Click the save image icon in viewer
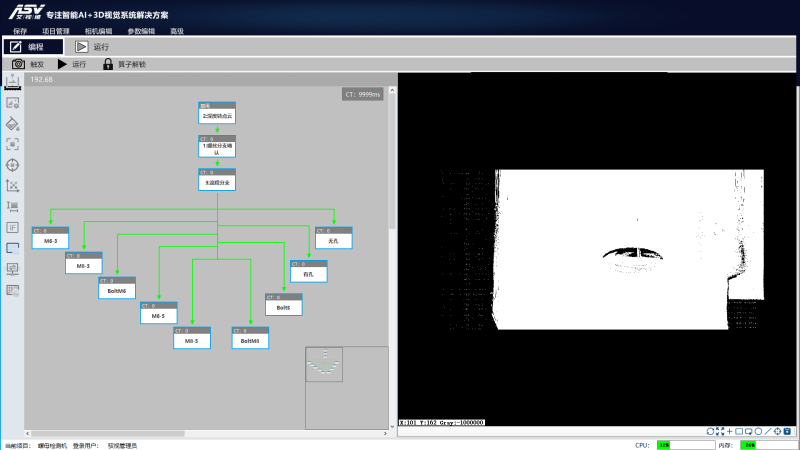This screenshot has height=450, width=800. 787,431
